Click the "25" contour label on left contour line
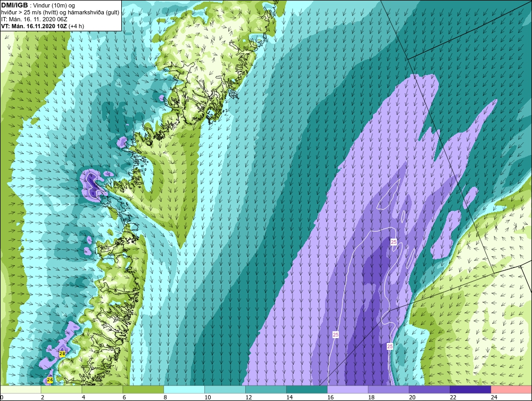 336,335
